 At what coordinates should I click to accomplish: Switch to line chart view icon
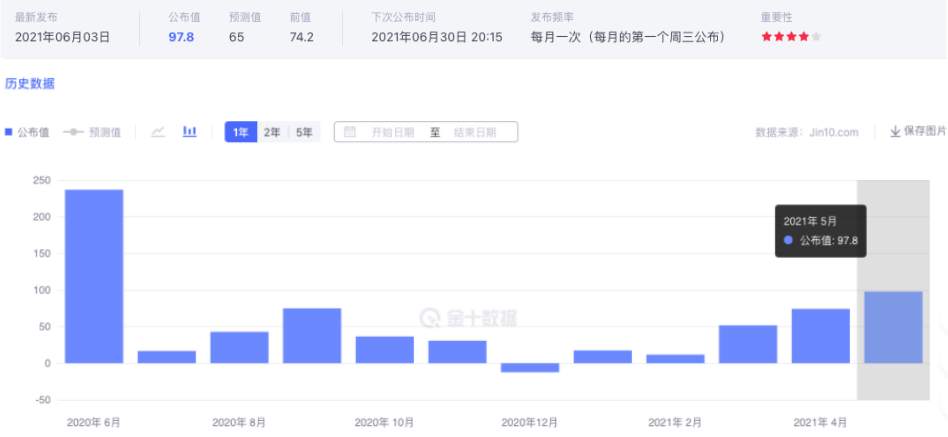tap(158, 132)
